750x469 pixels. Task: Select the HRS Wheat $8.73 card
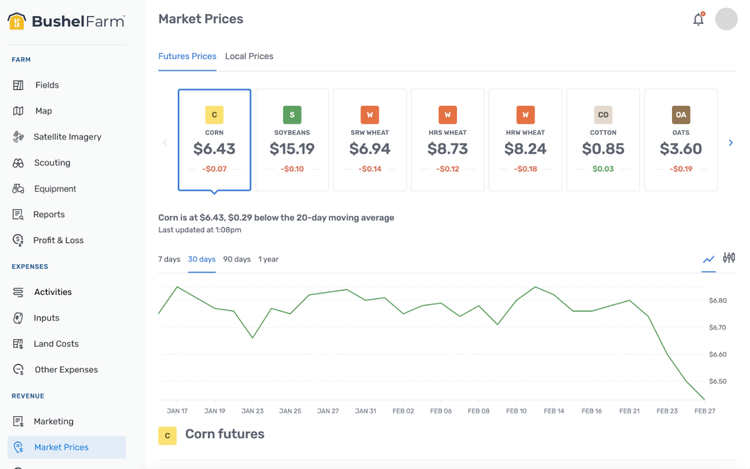tap(448, 140)
